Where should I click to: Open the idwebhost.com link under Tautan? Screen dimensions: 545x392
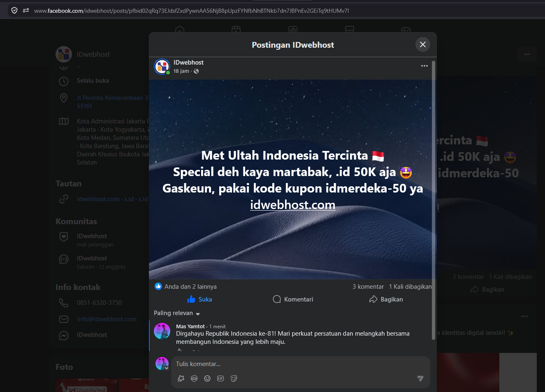(98, 199)
